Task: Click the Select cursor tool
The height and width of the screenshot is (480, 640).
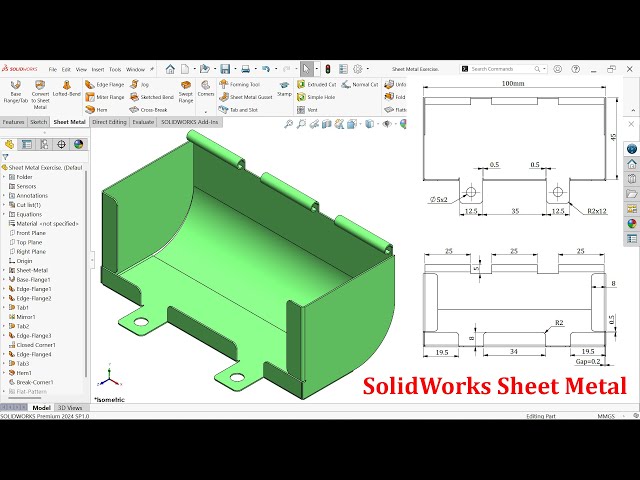Action: [307, 69]
